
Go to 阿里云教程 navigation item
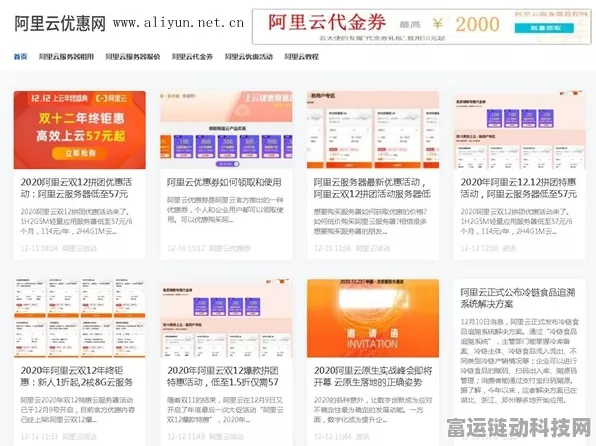301,57
